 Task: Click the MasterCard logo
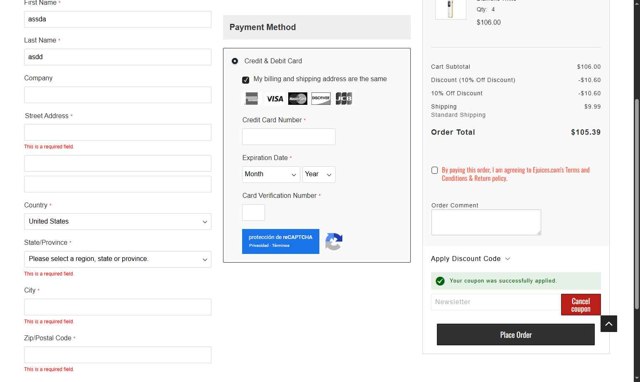pyautogui.click(x=298, y=99)
